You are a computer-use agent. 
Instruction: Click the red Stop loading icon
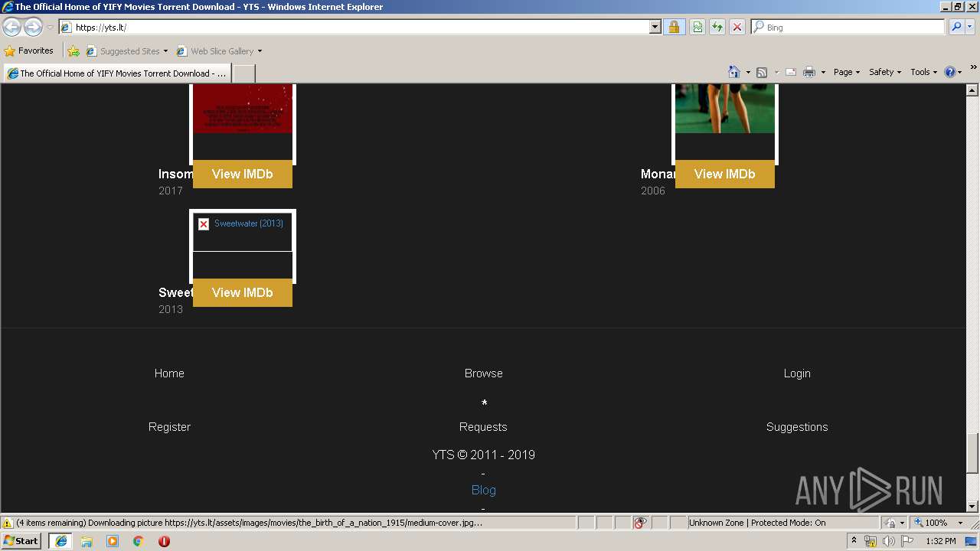click(x=737, y=27)
